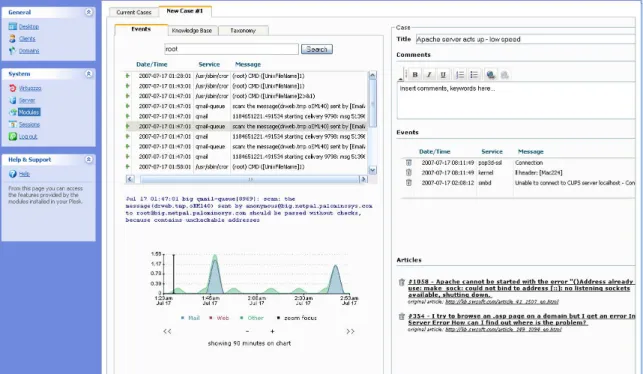Click the search field containing root
Screen dimensions: 643x374
(x=231, y=49)
